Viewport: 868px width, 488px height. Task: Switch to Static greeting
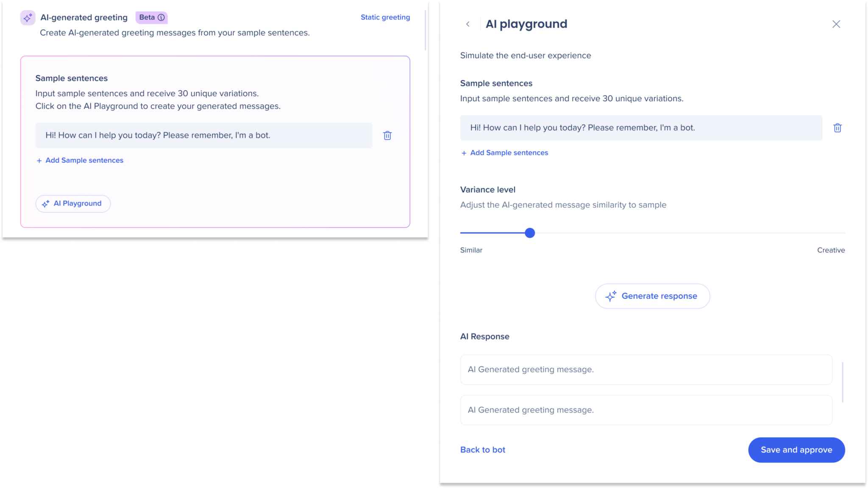coord(385,17)
